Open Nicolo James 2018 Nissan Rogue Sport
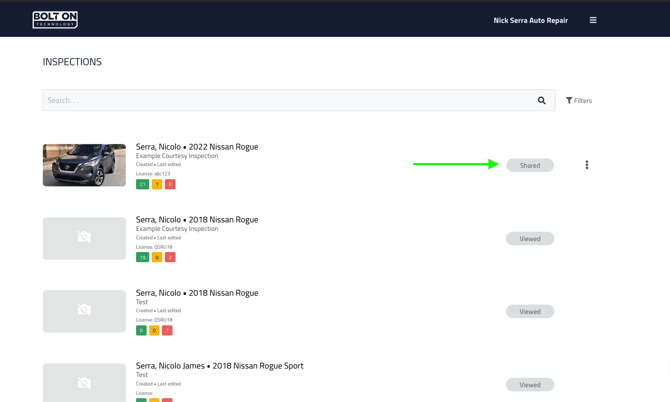 click(220, 366)
